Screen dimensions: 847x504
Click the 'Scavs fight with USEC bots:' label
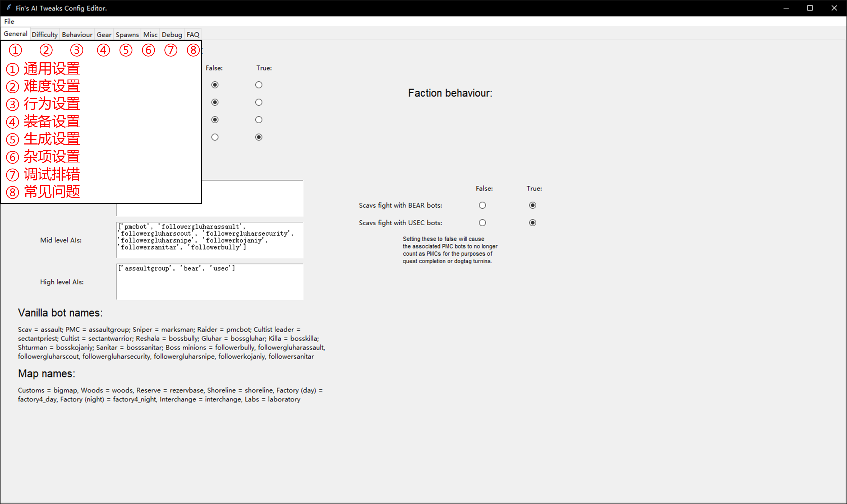coord(401,223)
